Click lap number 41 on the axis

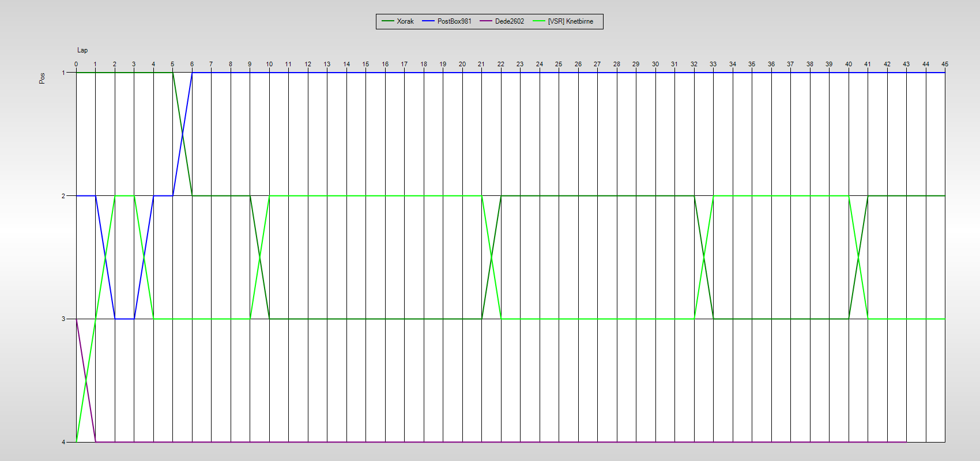point(868,64)
